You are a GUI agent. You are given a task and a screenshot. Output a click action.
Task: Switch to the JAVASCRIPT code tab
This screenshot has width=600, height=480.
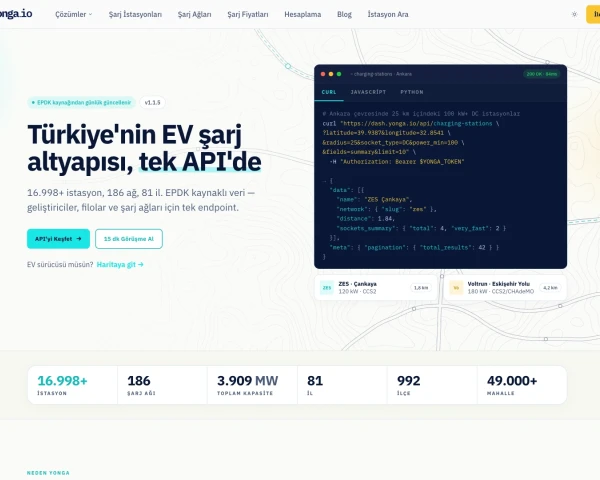tap(368, 92)
